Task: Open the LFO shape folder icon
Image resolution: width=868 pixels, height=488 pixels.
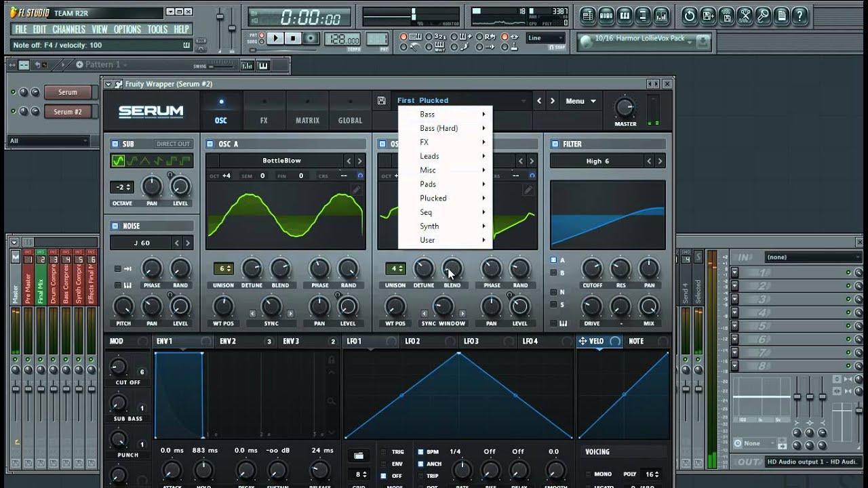Action: point(358,455)
